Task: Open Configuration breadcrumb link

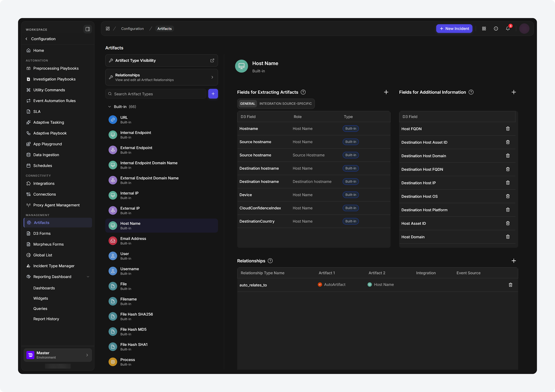Action: 133,28
